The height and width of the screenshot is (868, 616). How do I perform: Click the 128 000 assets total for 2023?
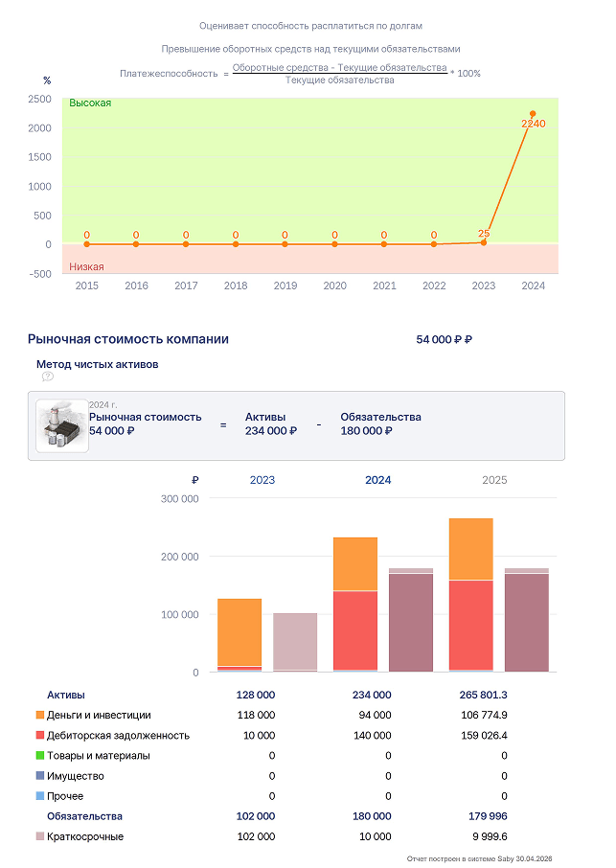pyautogui.click(x=256, y=695)
